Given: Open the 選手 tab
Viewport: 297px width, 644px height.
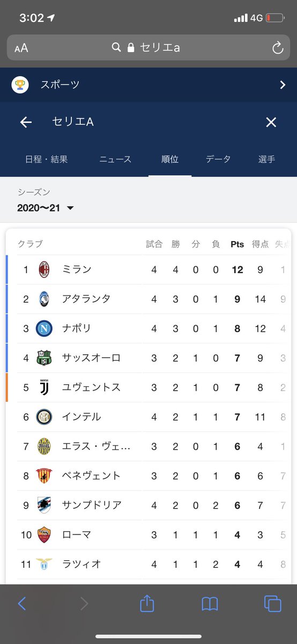Looking at the screenshot, I should click(266, 159).
